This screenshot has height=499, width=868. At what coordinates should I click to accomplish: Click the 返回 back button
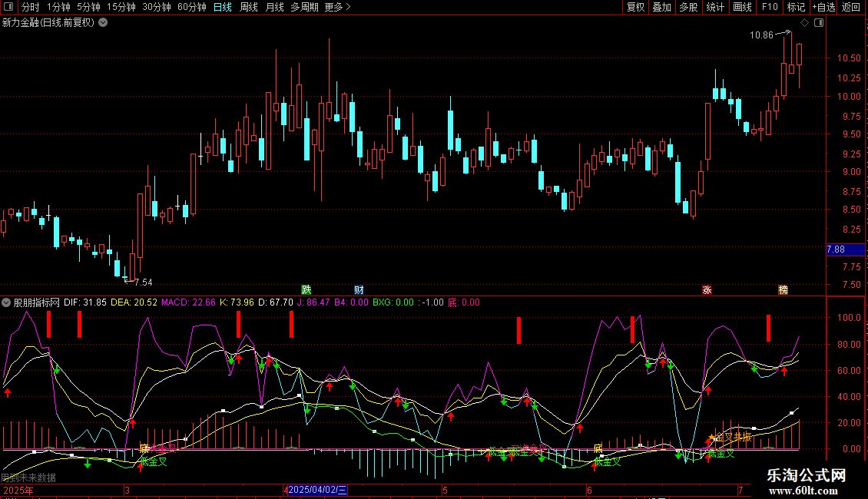[851, 7]
